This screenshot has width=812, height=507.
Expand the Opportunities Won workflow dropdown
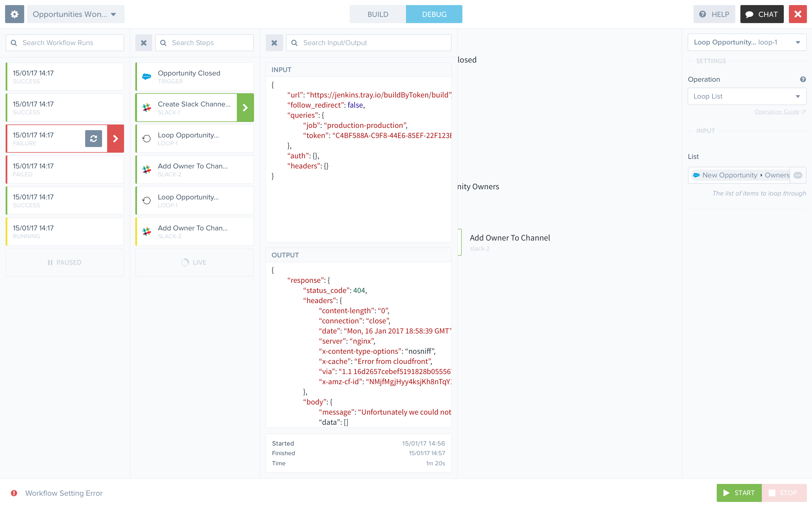[x=76, y=14]
